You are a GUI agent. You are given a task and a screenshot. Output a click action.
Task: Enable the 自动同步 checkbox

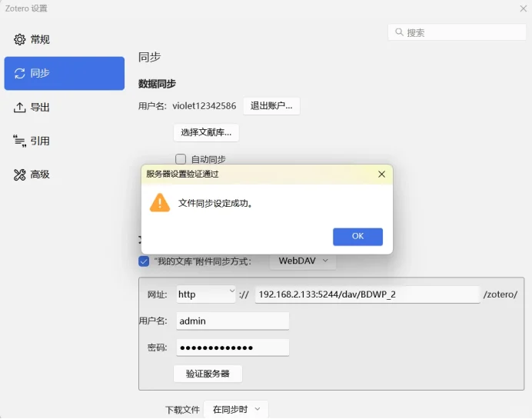[181, 159]
